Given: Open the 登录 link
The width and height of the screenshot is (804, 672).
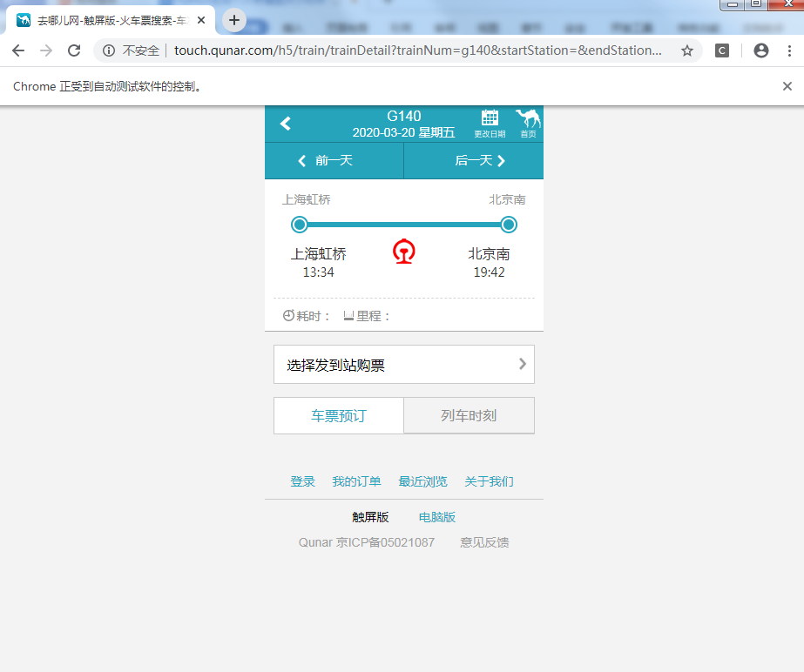Looking at the screenshot, I should [302, 482].
